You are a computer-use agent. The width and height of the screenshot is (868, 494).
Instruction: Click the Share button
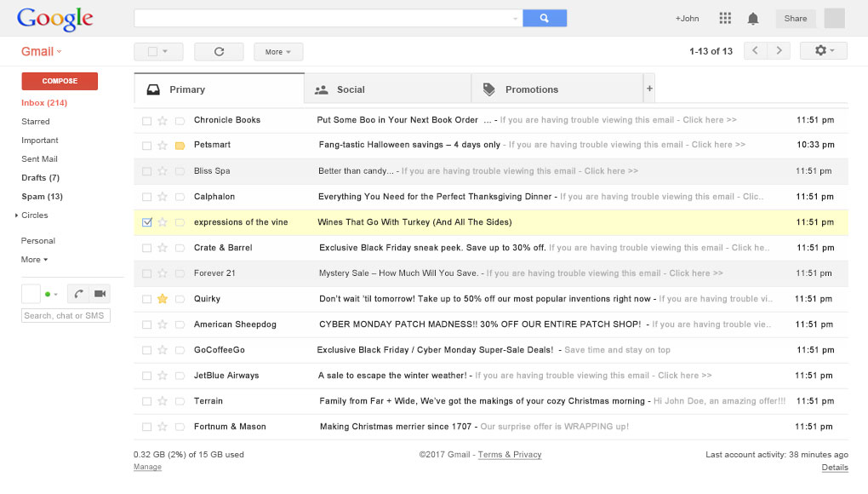coord(796,18)
